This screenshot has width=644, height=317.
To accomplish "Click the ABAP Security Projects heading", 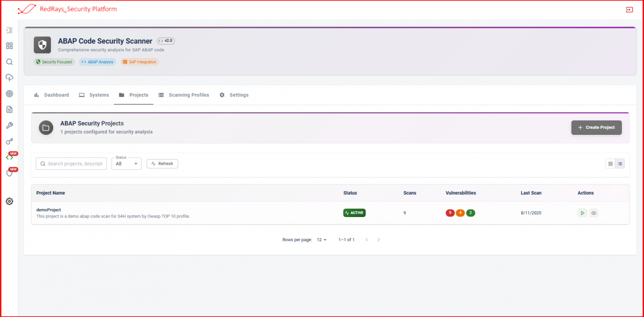I will (92, 124).
